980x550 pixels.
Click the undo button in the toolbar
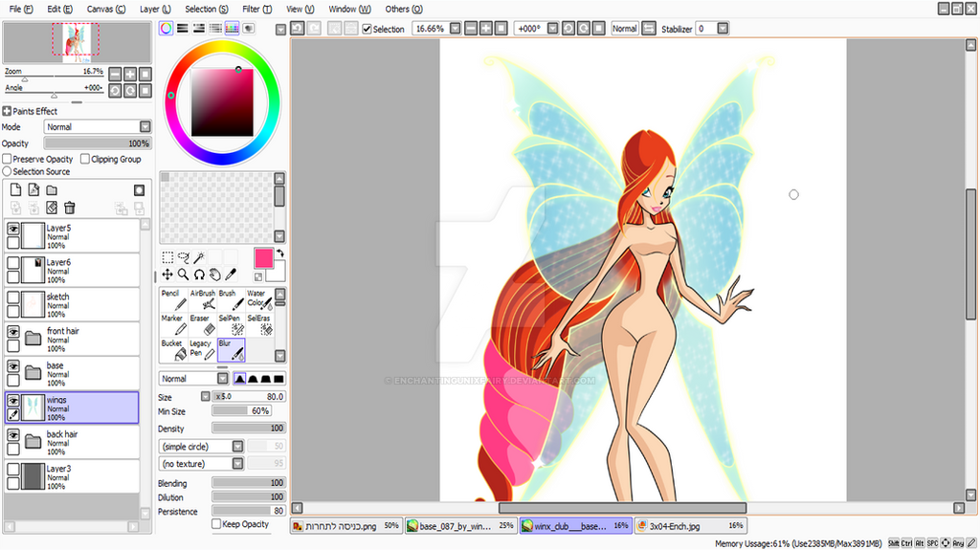coord(298,28)
